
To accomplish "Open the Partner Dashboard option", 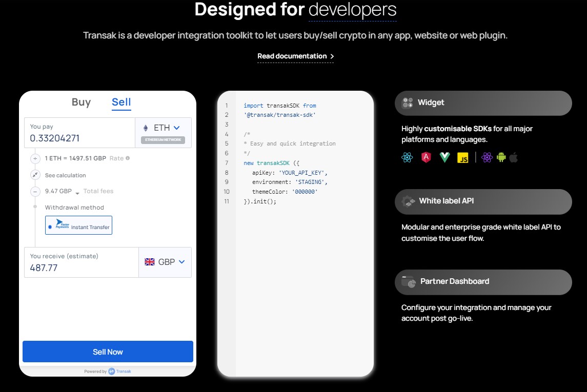I will (x=483, y=282).
